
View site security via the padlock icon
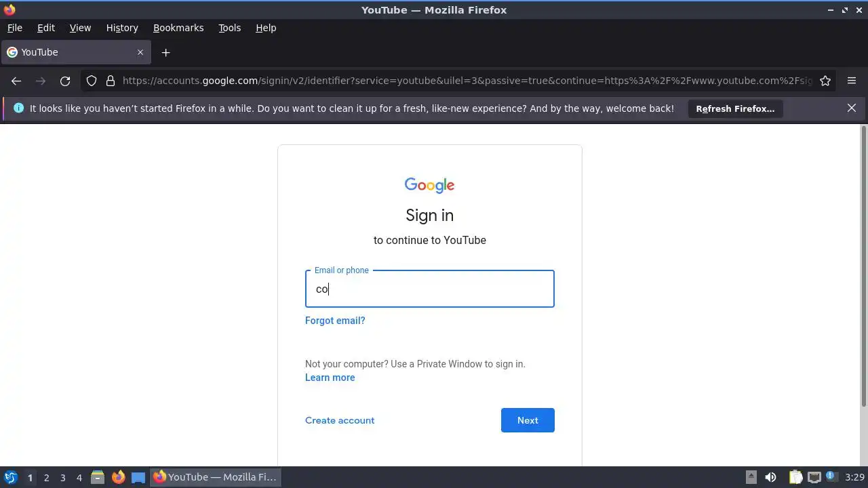click(x=111, y=81)
